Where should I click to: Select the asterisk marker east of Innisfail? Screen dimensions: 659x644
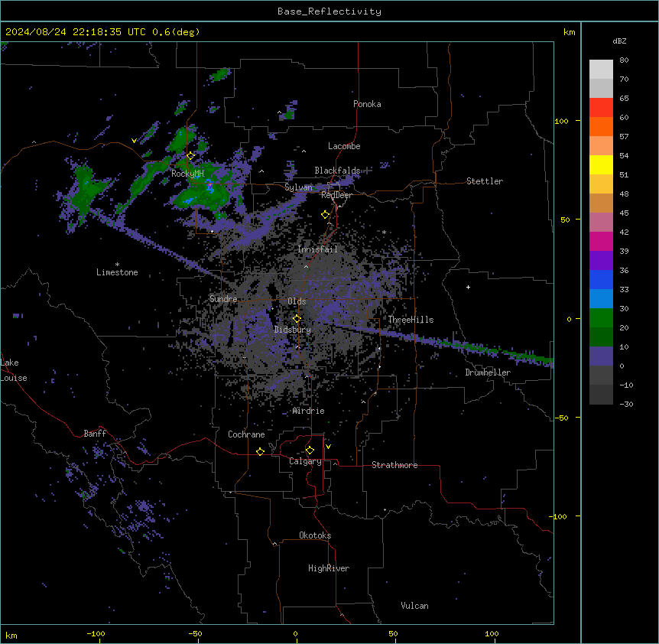pos(384,232)
